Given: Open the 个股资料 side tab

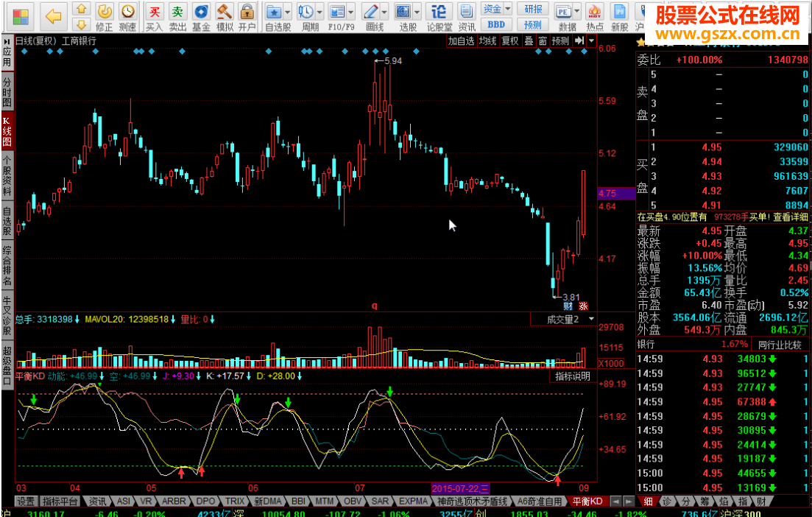Looking at the screenshot, I should (7, 176).
